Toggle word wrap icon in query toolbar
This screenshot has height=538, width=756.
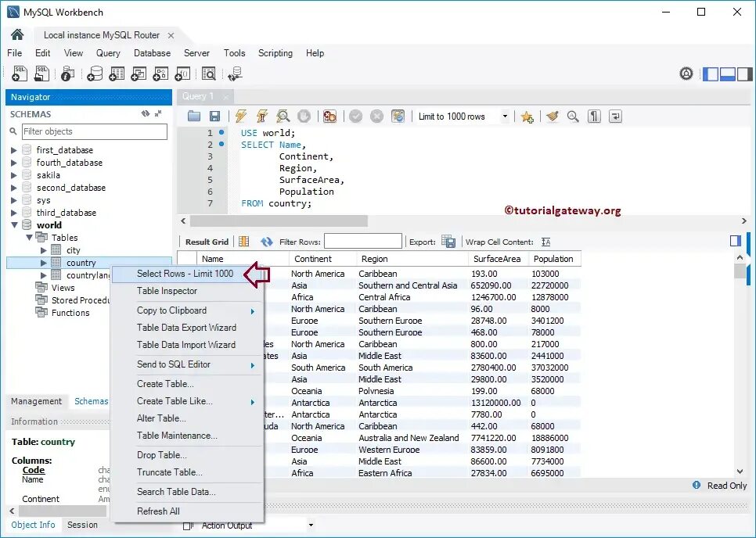pyautogui.click(x=615, y=116)
